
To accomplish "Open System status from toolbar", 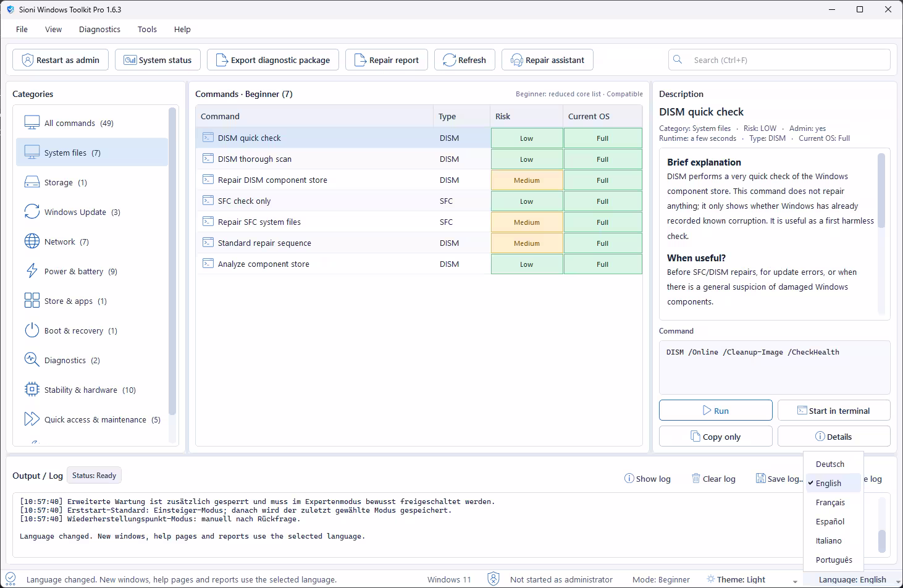I will coord(157,60).
